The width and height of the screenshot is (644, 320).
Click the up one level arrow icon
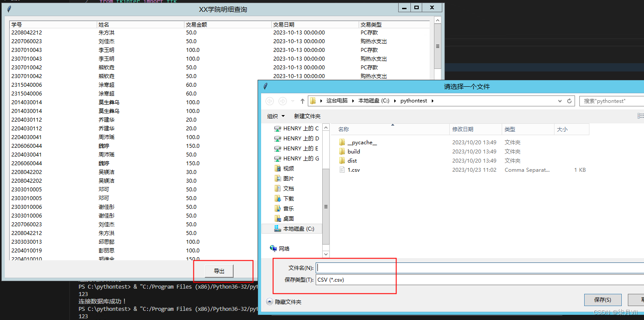coord(303,101)
